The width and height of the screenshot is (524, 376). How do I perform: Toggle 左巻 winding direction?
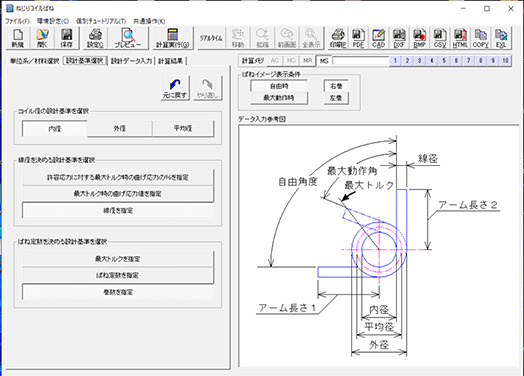(336, 98)
